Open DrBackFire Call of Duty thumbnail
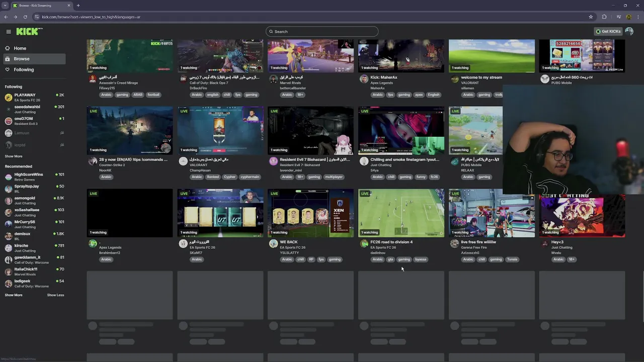The height and width of the screenshot is (362, 644). click(220, 56)
